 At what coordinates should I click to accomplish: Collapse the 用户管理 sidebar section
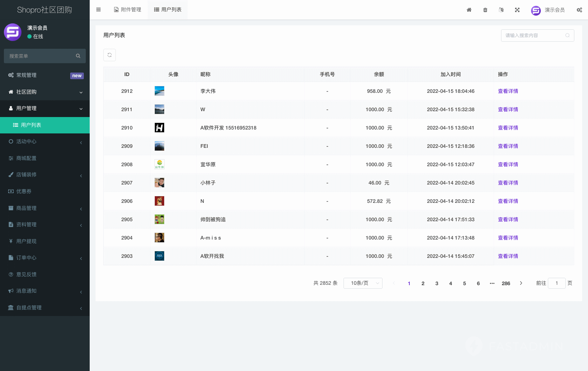click(45, 108)
